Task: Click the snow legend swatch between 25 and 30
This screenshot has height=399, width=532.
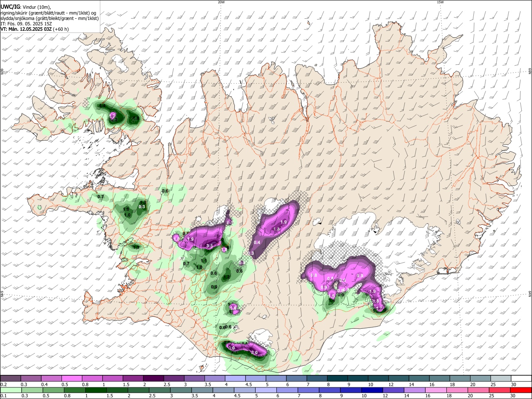Action: point(501,379)
